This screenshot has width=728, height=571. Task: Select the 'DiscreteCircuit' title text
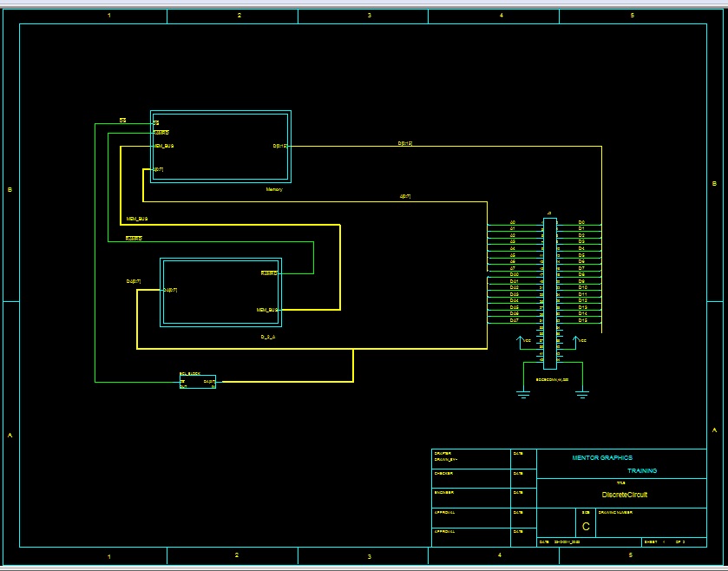pos(625,495)
